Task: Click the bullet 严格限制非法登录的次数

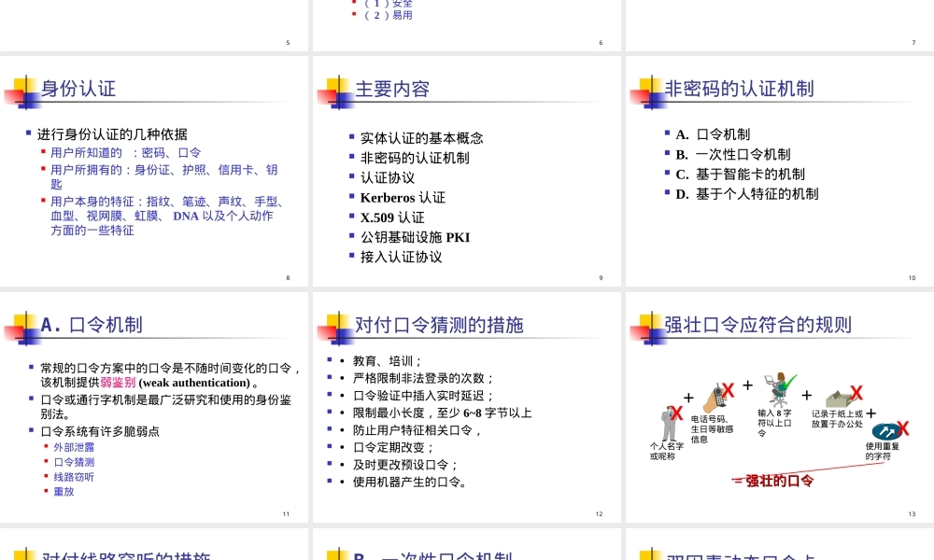Action: pyautogui.click(x=423, y=379)
